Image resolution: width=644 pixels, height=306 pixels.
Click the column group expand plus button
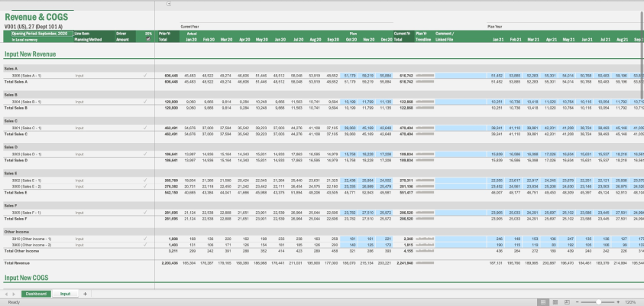[169, 4]
